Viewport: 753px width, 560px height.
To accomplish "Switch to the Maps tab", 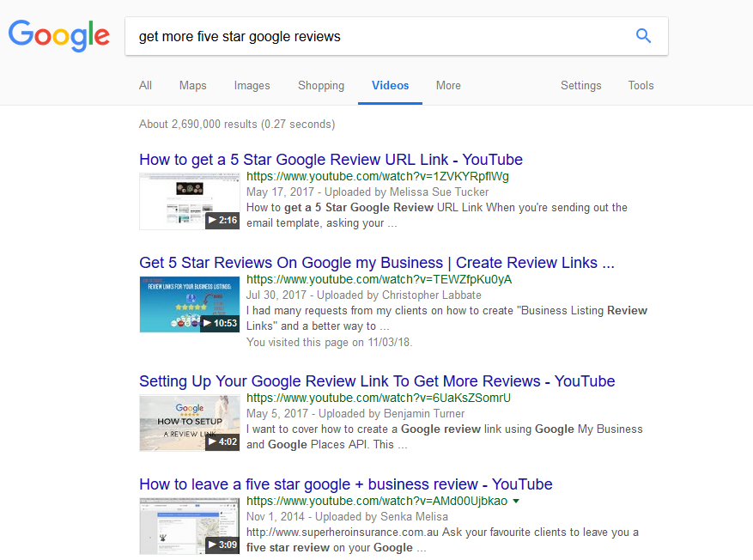I will tap(192, 86).
